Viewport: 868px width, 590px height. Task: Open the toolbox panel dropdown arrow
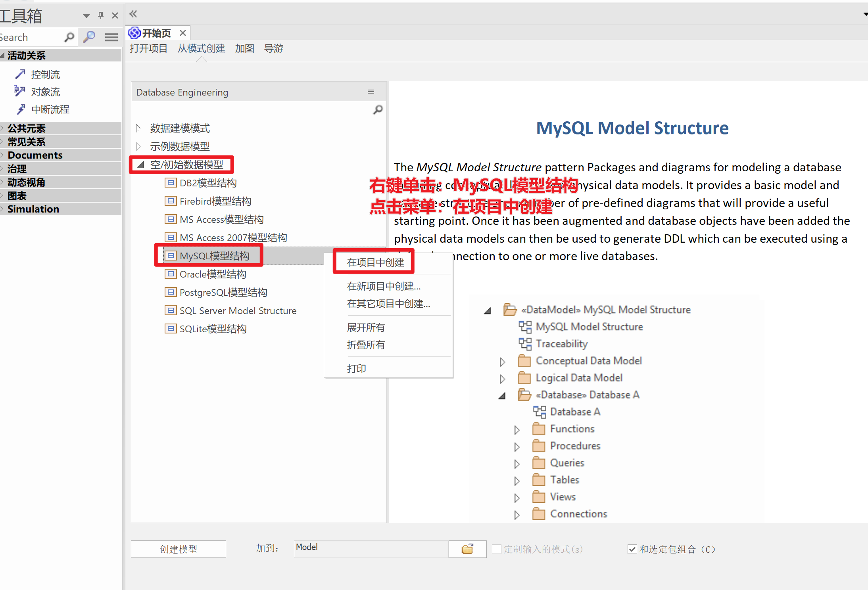point(86,16)
